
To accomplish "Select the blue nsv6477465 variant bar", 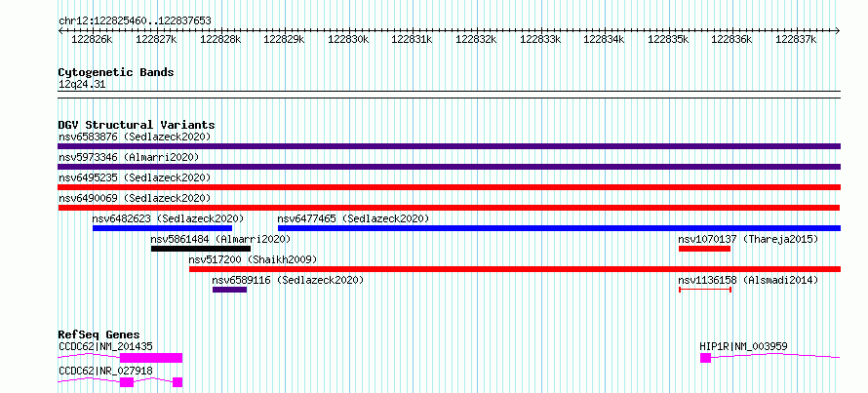I will pos(559,228).
